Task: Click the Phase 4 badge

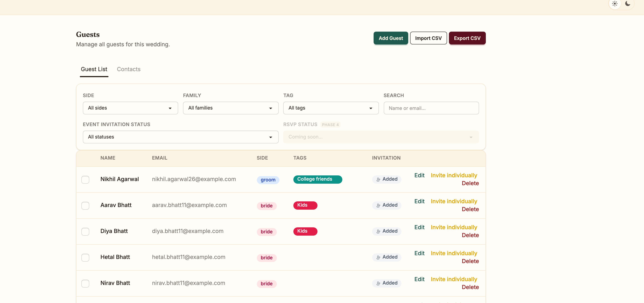Action: [x=330, y=125]
